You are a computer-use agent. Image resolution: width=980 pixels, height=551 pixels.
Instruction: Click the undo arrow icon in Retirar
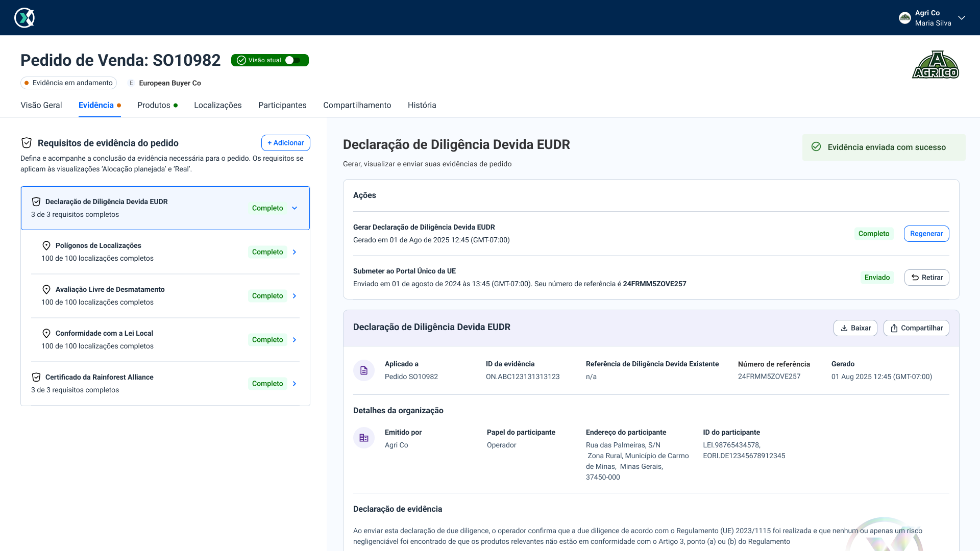point(915,278)
